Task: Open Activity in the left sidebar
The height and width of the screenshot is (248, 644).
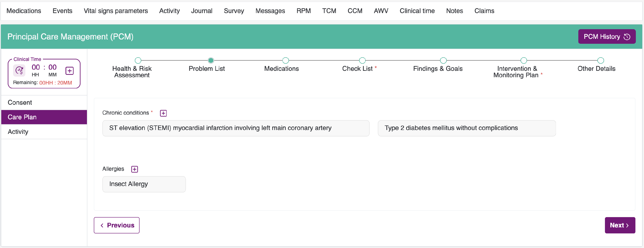Action: pos(18,132)
